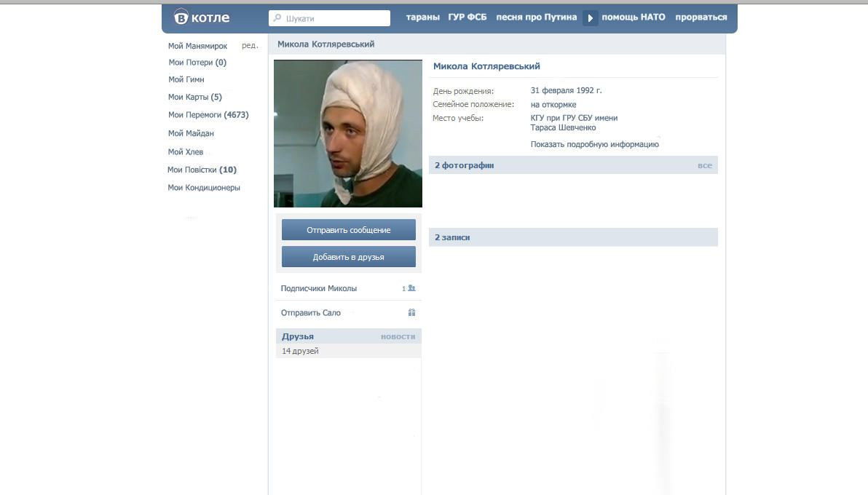Click КГУ при ГРУ СБУ education value
The image size is (868, 495).
coord(574,122)
